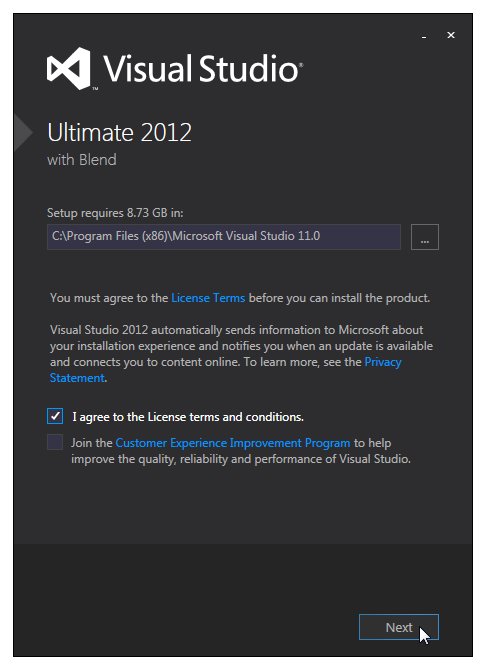Viewport: 486px width, 671px height.
Task: Click the Visual Studio logo icon
Action: click(69, 68)
